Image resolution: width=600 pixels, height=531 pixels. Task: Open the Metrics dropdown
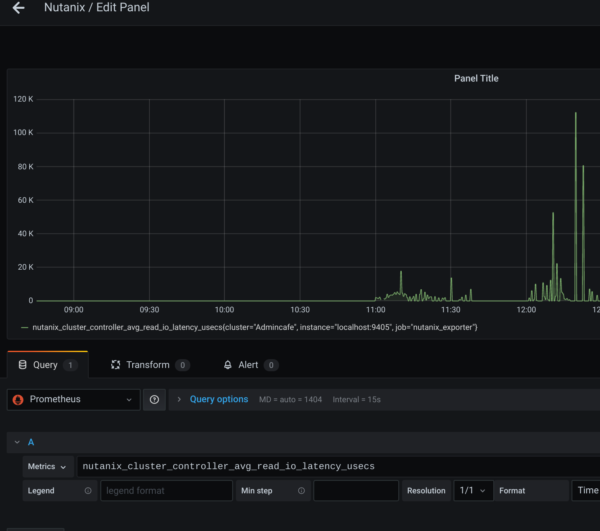[x=47, y=466]
